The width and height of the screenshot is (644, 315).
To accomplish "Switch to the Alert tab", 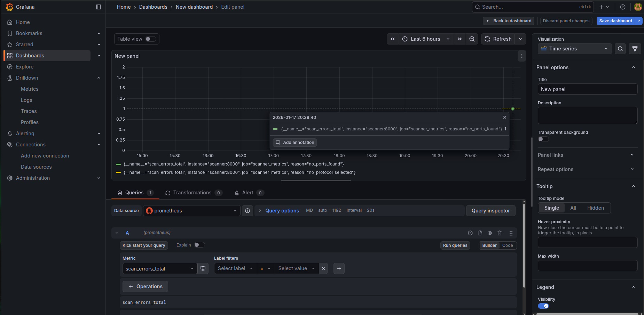I will 249,193.
